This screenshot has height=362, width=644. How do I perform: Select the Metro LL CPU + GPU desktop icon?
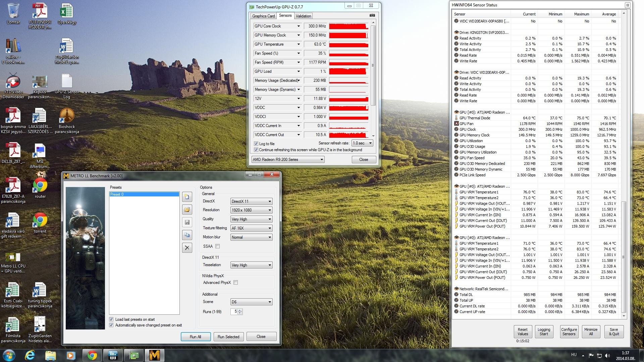13,262
